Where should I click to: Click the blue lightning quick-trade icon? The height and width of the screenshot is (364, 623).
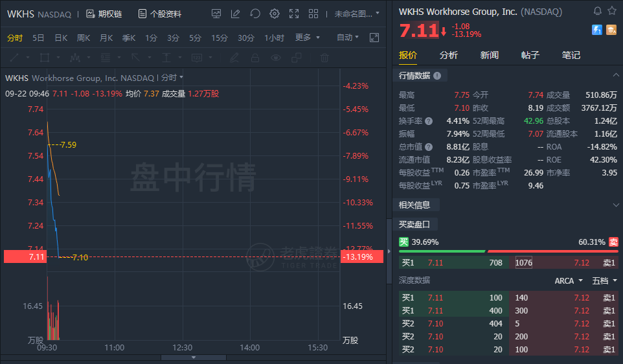click(x=597, y=30)
